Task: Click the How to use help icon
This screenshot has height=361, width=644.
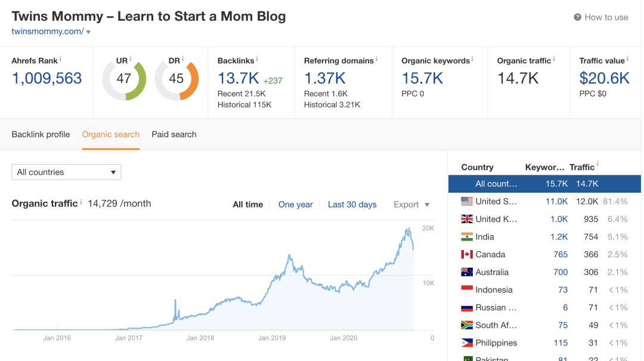Action: click(x=577, y=17)
